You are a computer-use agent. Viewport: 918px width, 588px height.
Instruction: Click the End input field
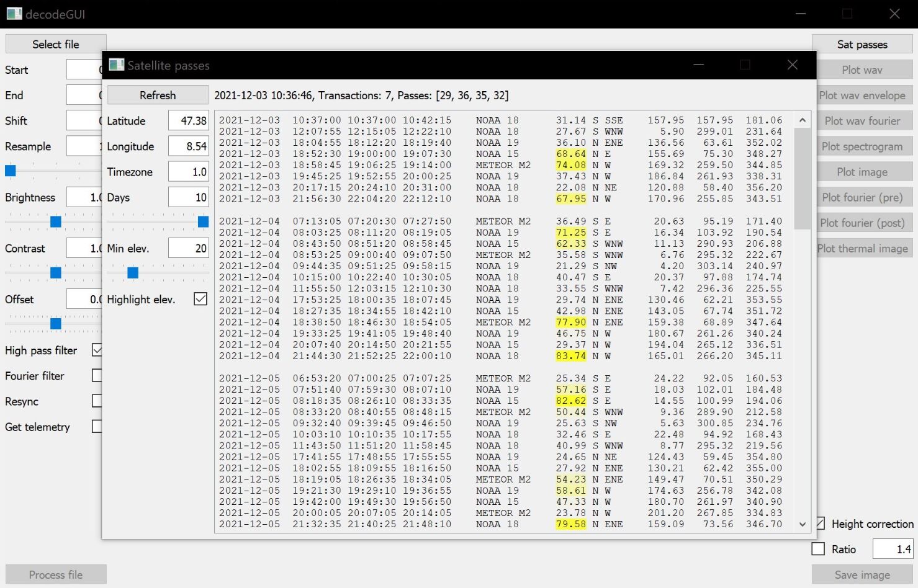click(x=84, y=95)
